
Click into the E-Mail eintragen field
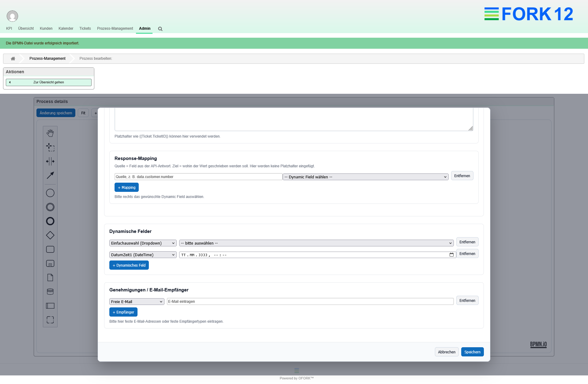tap(310, 301)
